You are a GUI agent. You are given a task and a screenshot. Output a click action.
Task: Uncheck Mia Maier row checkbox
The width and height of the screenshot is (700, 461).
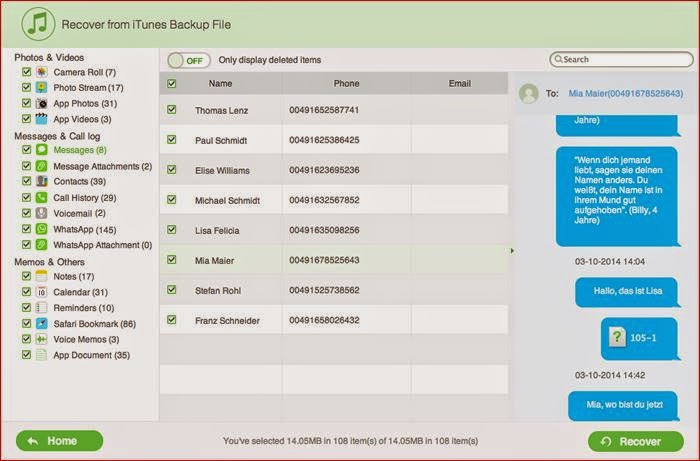point(171,259)
